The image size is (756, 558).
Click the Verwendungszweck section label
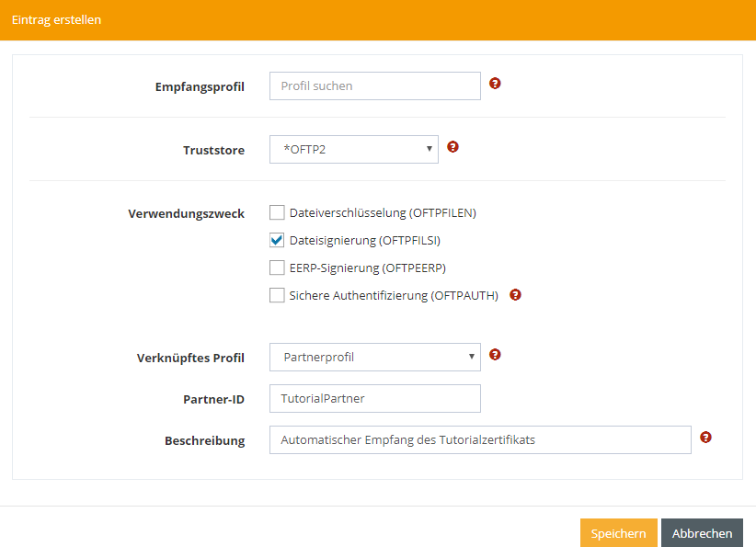pos(186,213)
